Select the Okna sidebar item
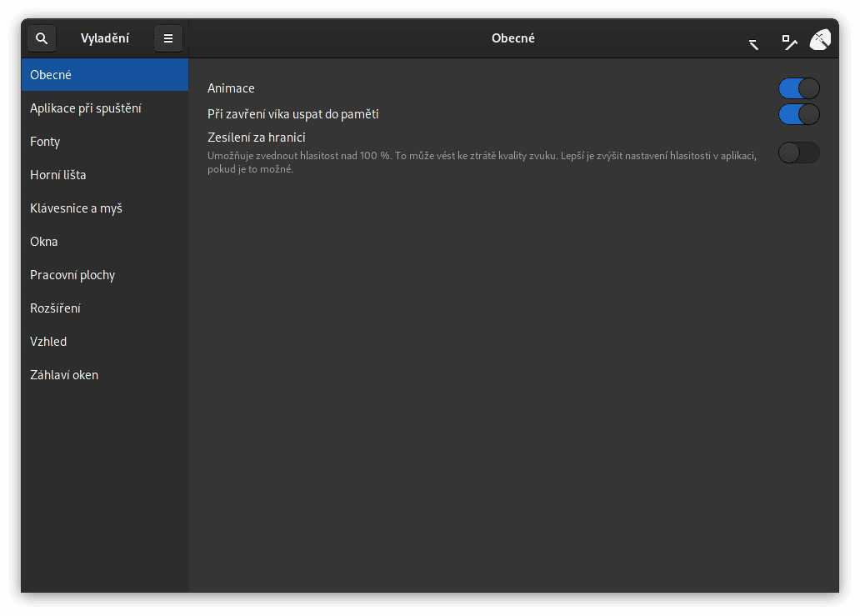This screenshot has height=616, width=860. (x=105, y=242)
